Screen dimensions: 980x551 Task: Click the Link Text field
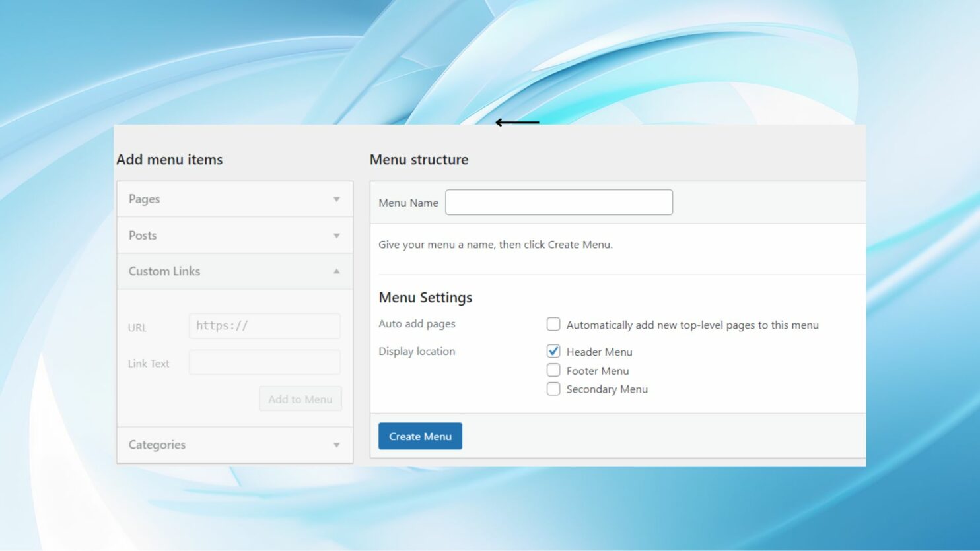pyautogui.click(x=264, y=362)
